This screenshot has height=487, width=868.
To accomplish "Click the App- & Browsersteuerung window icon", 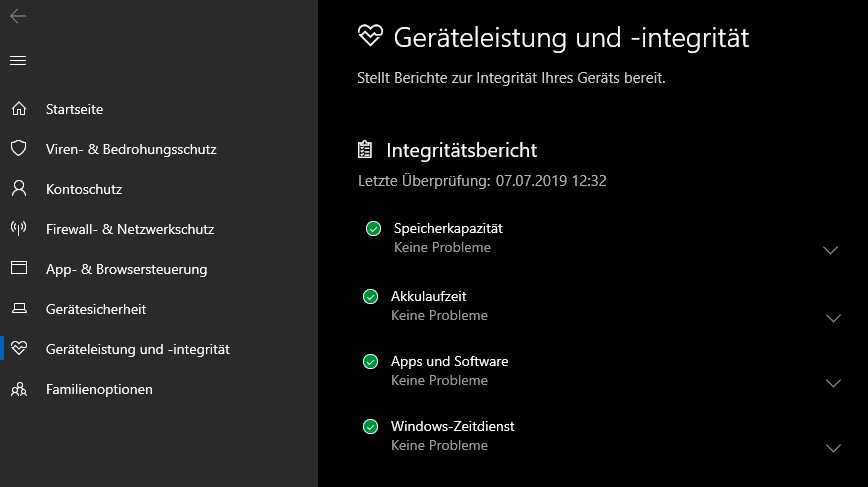I will tap(19, 268).
